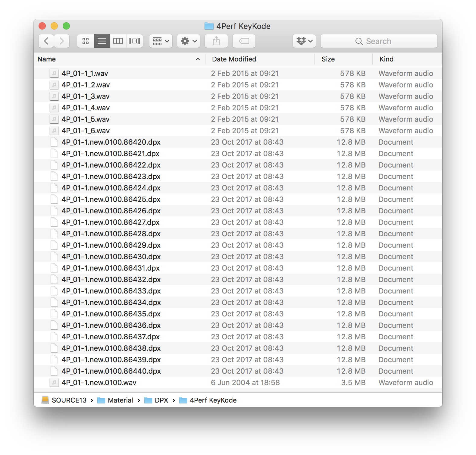Select file 4P_01-1_3.wav
Viewport: 476px width, 455px height.
click(x=238, y=96)
